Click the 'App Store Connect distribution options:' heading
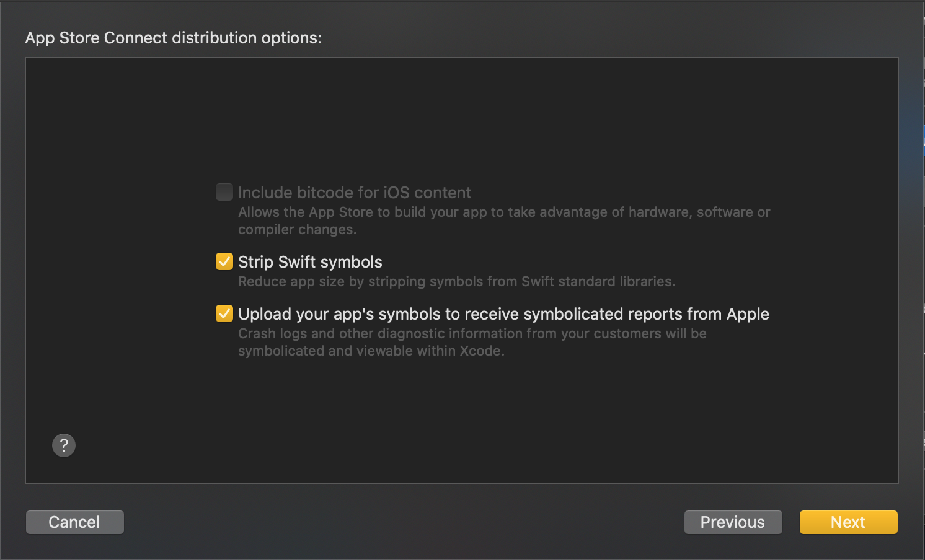 tap(174, 38)
